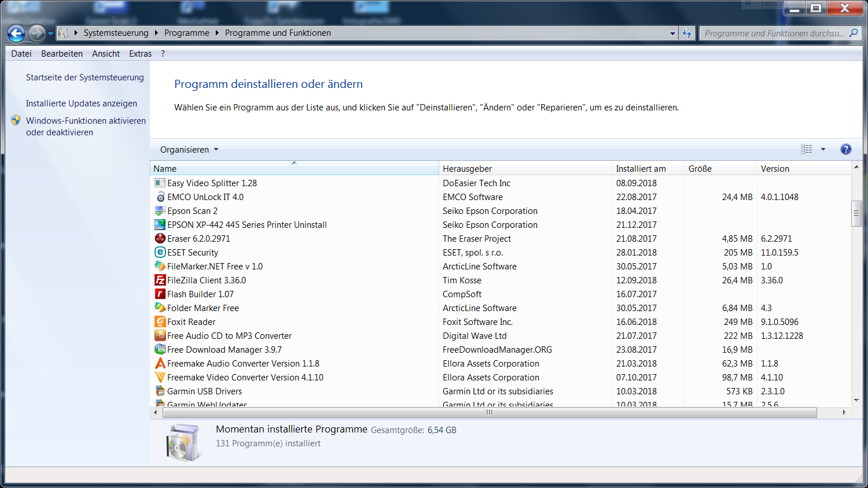Expand the arrow after Programme breadcrumb

pos(217,33)
